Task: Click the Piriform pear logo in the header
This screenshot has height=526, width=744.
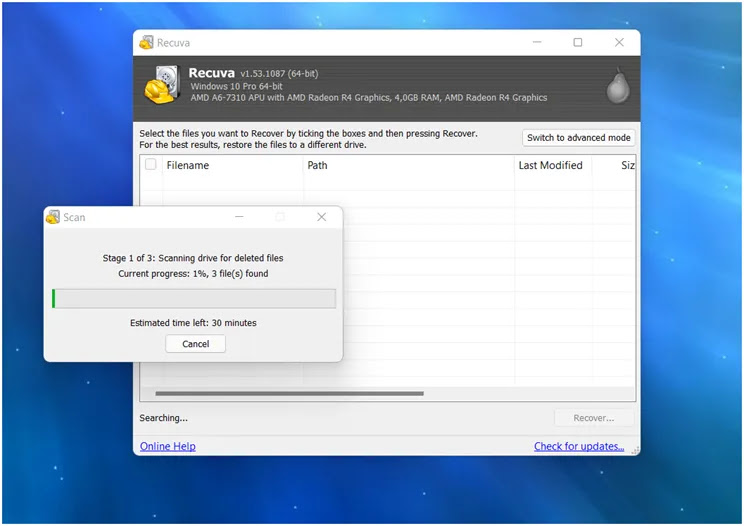Action: point(618,86)
